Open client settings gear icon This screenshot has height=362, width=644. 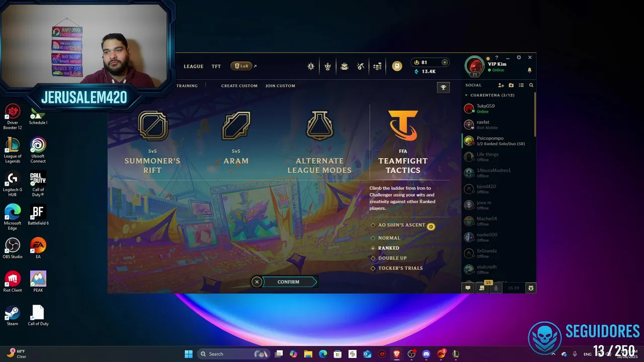pos(519,57)
